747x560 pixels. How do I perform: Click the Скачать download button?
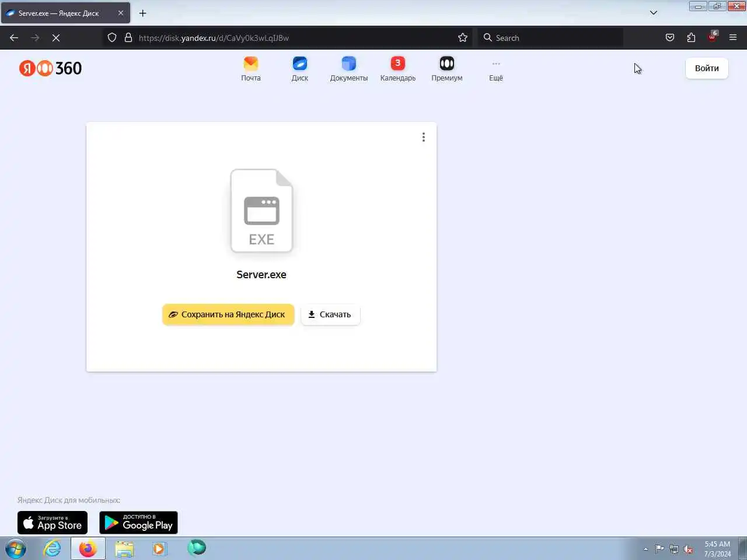[330, 314]
